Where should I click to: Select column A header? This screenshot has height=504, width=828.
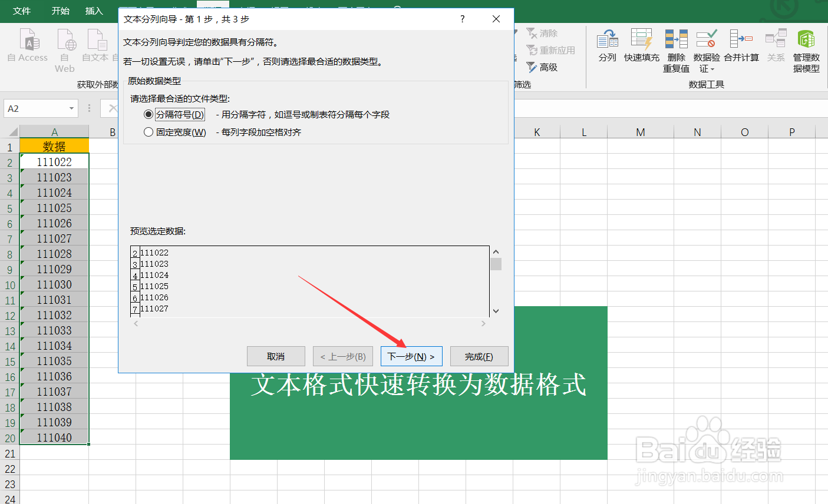54,132
